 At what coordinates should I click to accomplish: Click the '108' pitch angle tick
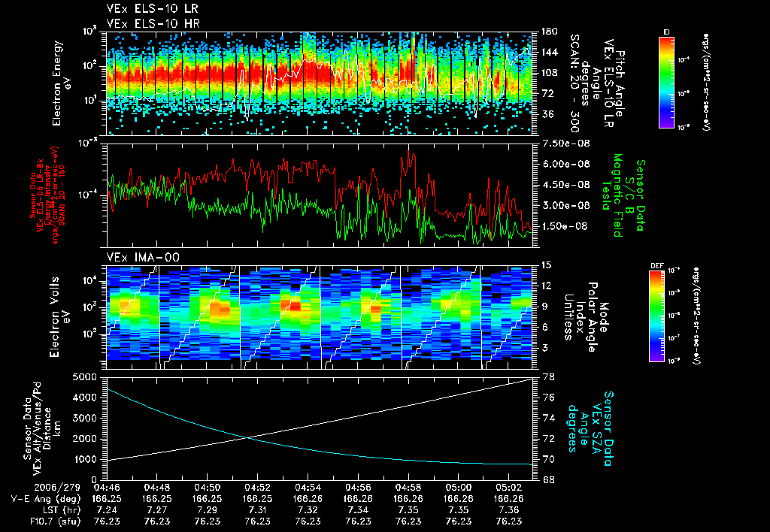(549, 73)
